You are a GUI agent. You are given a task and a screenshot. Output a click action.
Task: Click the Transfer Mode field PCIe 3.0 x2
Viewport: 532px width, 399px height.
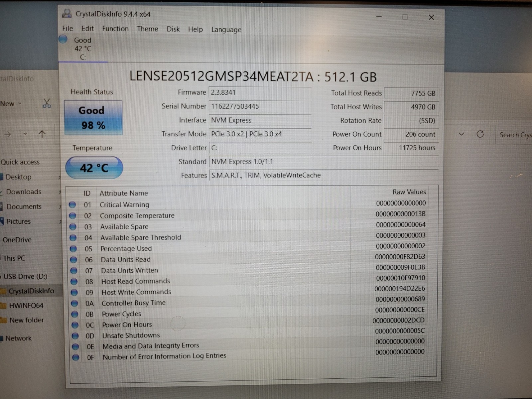[260, 134]
